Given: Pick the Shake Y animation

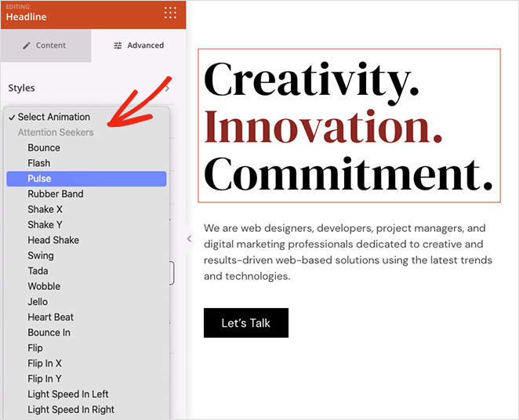Looking at the screenshot, I should [x=86, y=225].
